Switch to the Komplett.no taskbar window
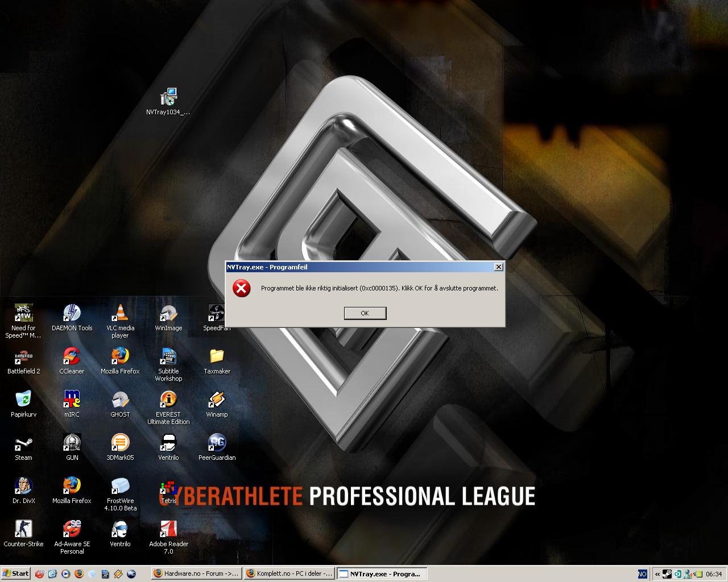Screen dimensions: 728x582 pyautogui.click(x=289, y=573)
